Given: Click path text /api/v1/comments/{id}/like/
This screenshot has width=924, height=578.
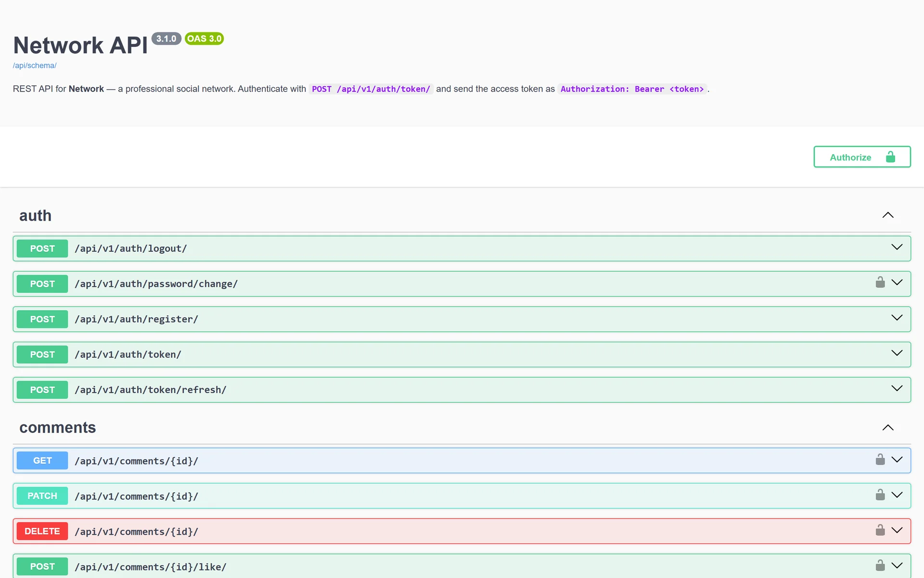Looking at the screenshot, I should 150,567.
